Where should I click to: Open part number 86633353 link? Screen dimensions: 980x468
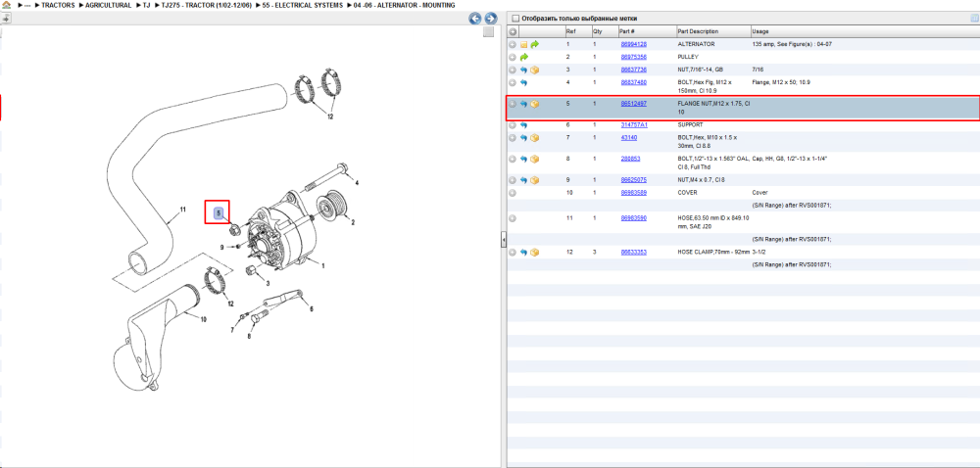point(633,252)
